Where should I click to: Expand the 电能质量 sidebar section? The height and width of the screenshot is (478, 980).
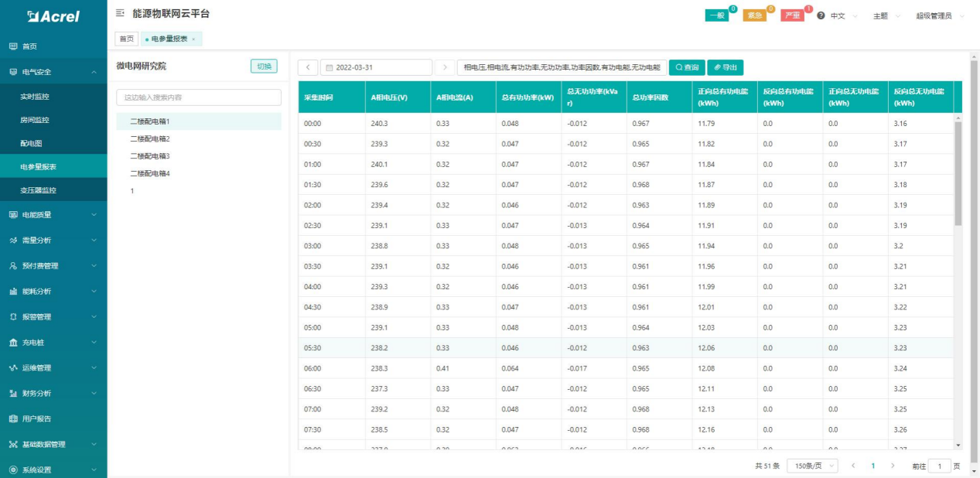click(53, 214)
